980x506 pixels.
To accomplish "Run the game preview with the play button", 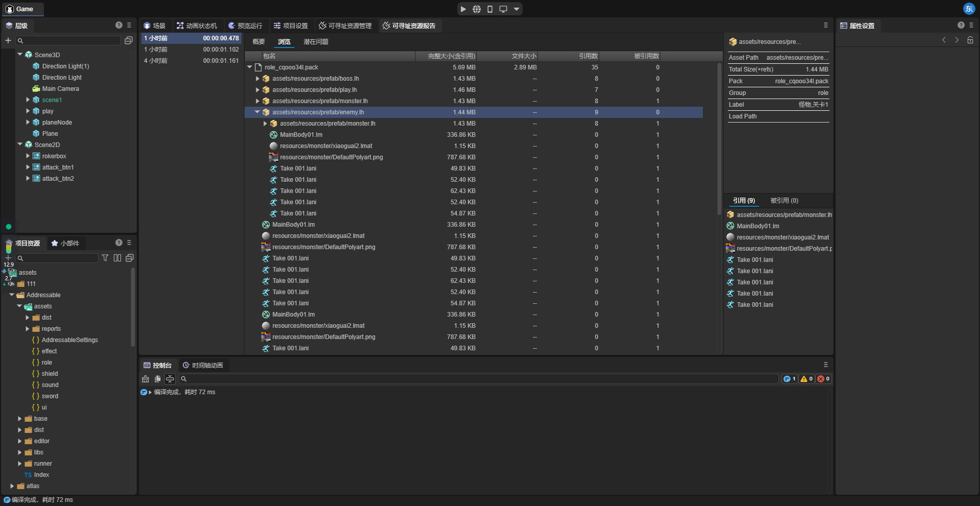I will (x=463, y=9).
